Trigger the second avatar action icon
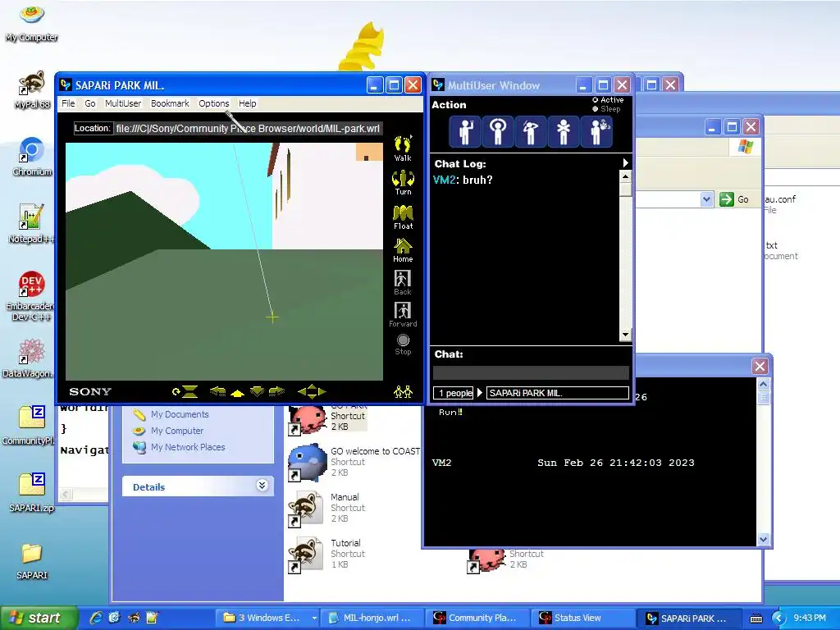The width and height of the screenshot is (840, 630). click(498, 131)
